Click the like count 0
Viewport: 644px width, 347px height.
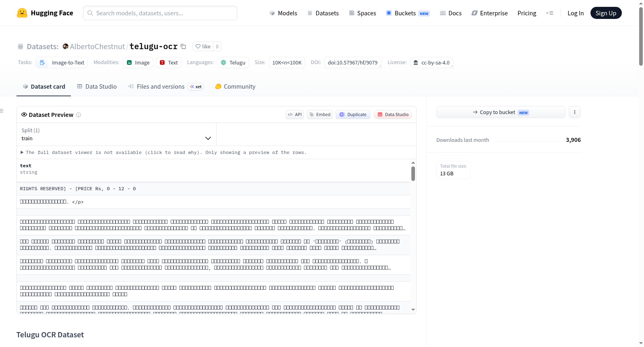tap(217, 46)
